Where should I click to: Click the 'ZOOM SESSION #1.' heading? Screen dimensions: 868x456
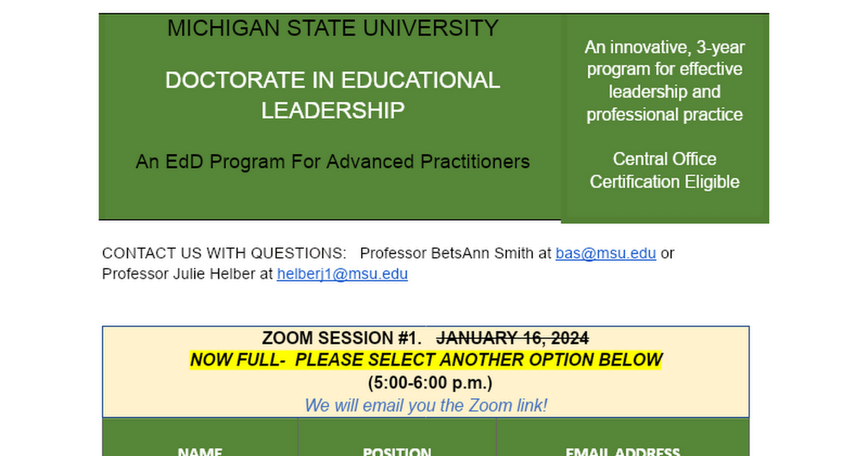(x=341, y=338)
